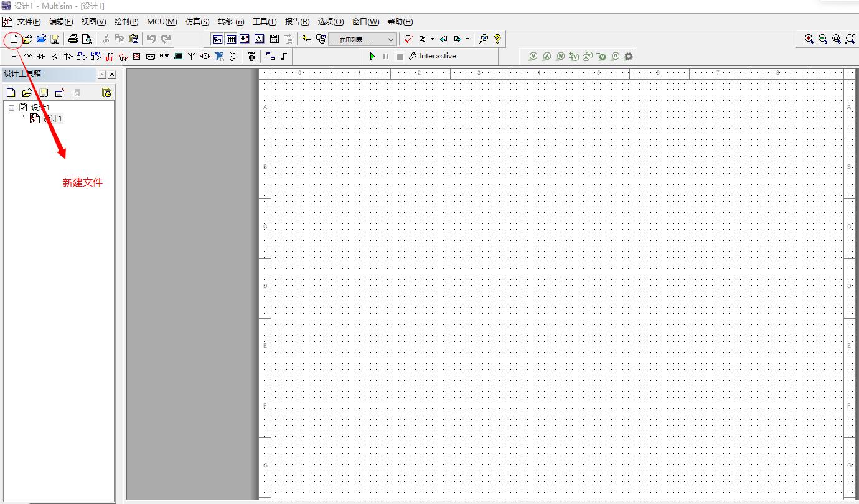The height and width of the screenshot is (504, 859).
Task: Stop the simulation with stop button
Action: (x=400, y=57)
